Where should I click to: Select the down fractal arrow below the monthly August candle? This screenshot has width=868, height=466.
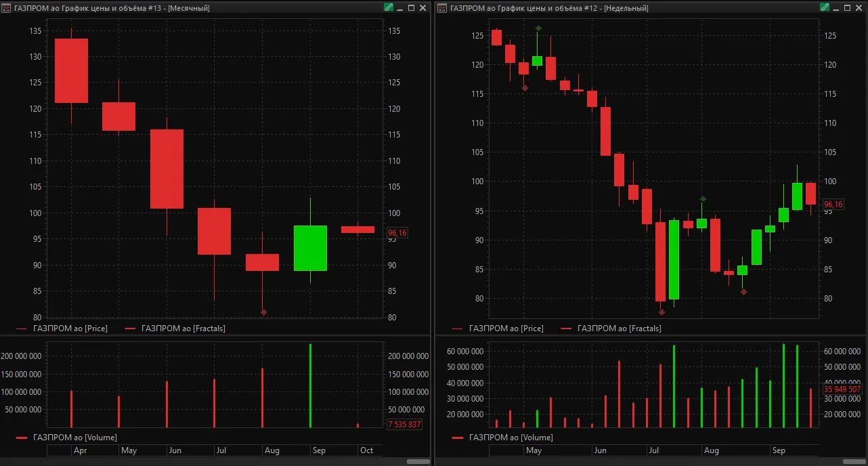pyautogui.click(x=263, y=312)
